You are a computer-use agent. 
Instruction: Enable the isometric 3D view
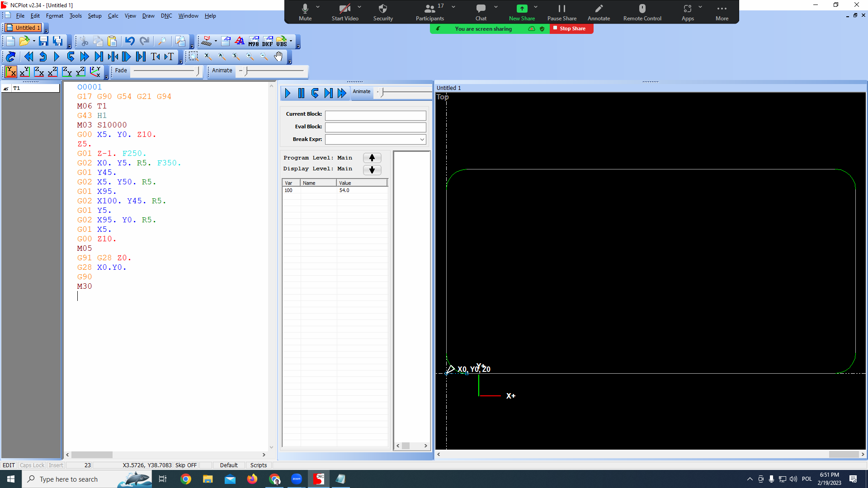95,71
